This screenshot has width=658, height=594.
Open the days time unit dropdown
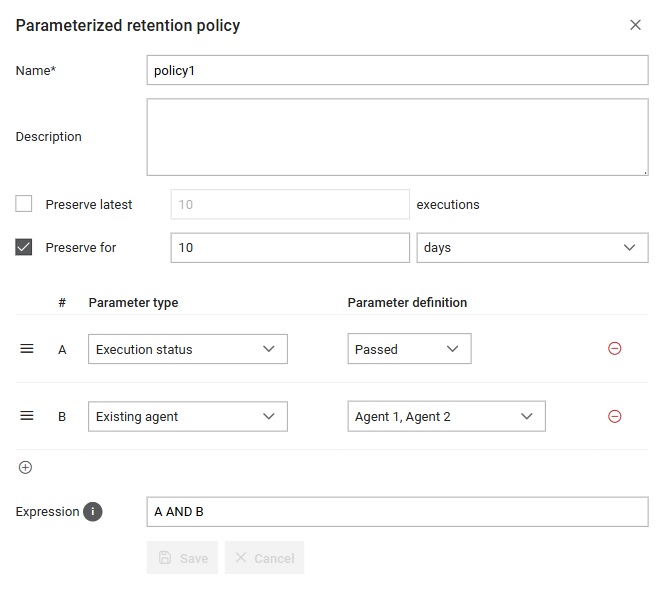532,248
